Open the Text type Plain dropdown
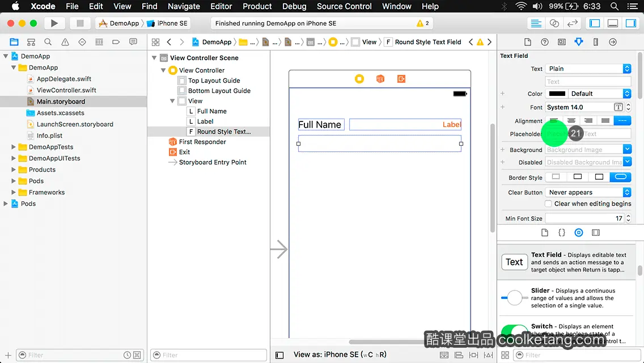This screenshot has height=363, width=644. point(588,69)
